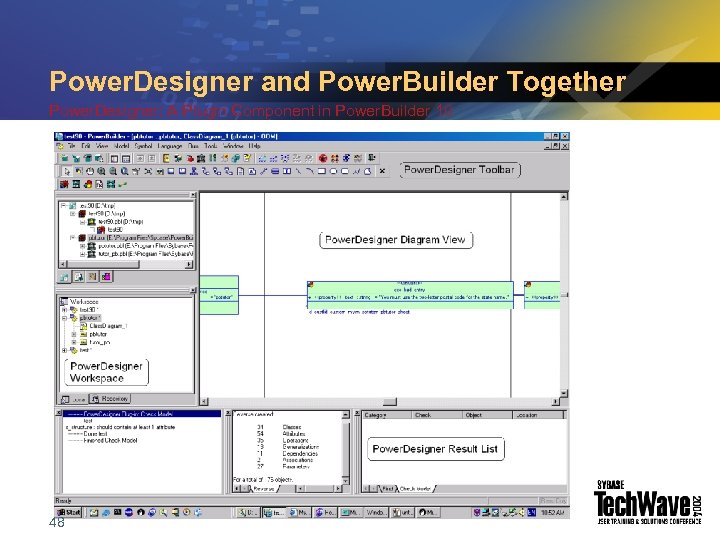Screen dimensions: 720x540
Task: Select the Line drawing tool
Action: 298,171
